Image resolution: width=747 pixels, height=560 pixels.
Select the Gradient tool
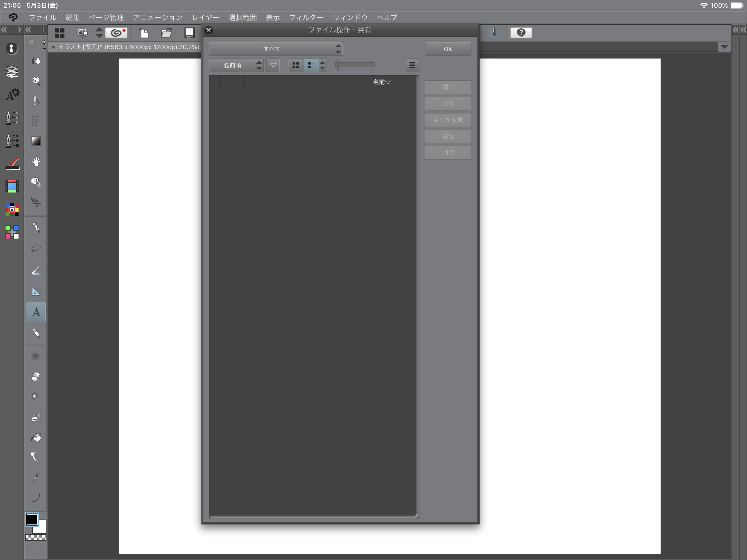coord(36,142)
